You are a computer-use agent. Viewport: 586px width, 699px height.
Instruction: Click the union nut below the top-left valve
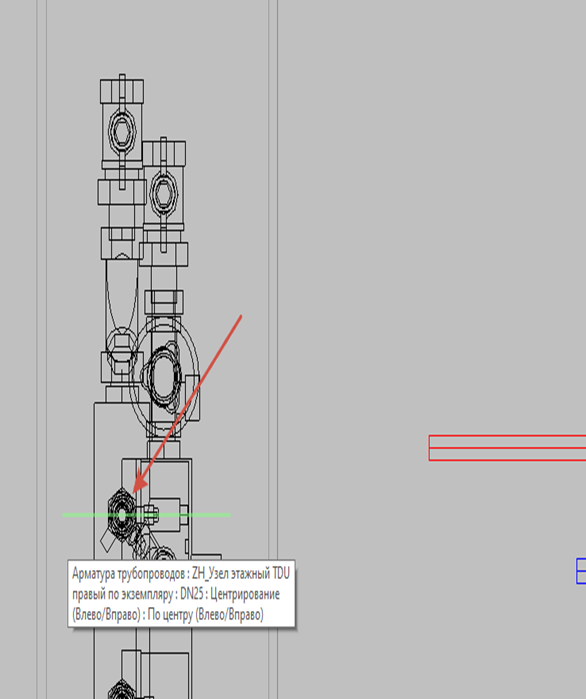coord(122,193)
